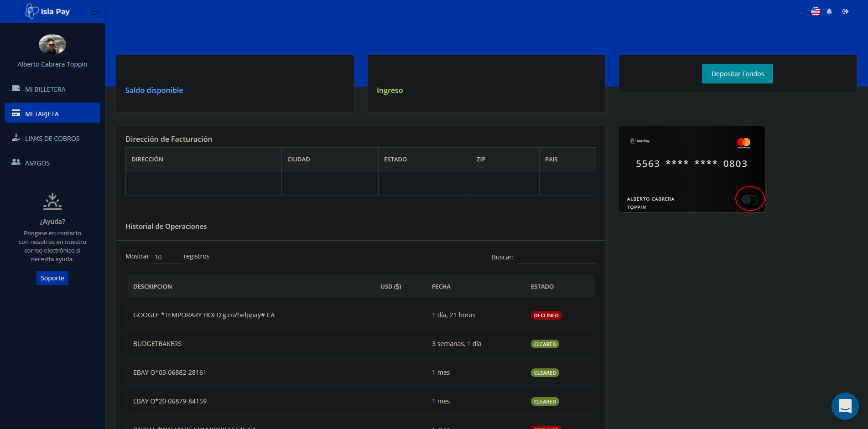This screenshot has height=429, width=868.
Task: Click GOOGLE *TEMPORARY HOLD transaction row
Action: pos(361,315)
